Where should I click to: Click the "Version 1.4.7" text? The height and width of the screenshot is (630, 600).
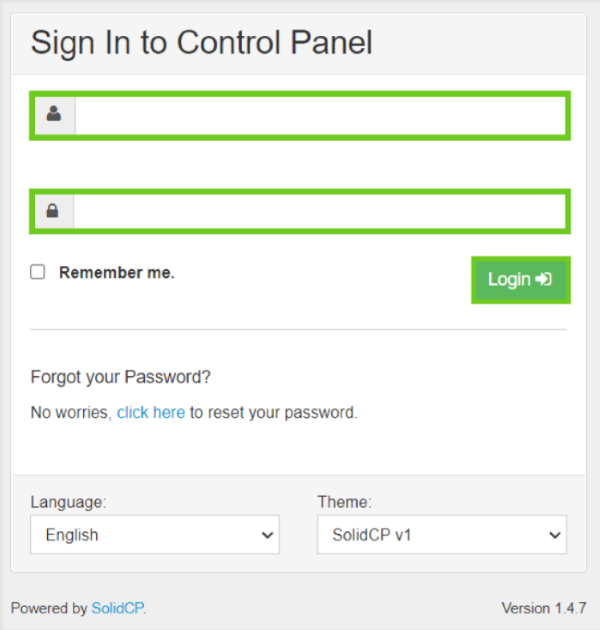pos(543,608)
